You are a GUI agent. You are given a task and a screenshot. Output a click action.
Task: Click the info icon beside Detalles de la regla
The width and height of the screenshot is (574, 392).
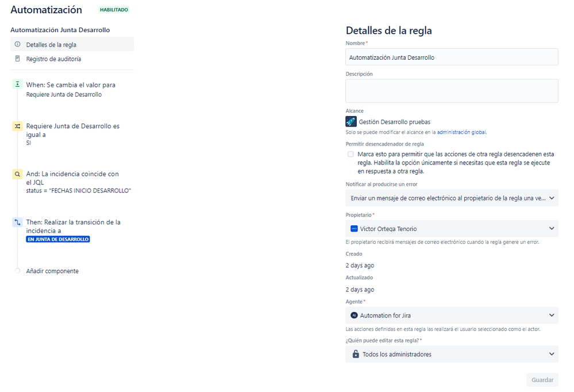pyautogui.click(x=17, y=44)
